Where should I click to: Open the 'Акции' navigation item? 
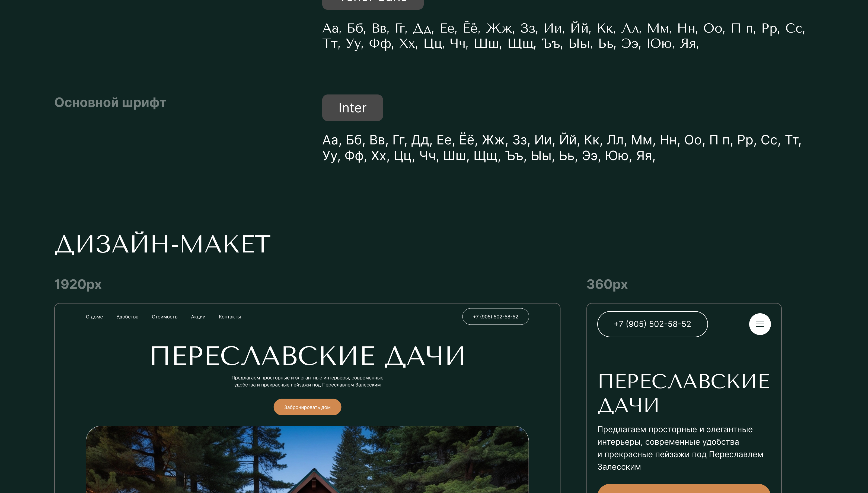point(198,317)
